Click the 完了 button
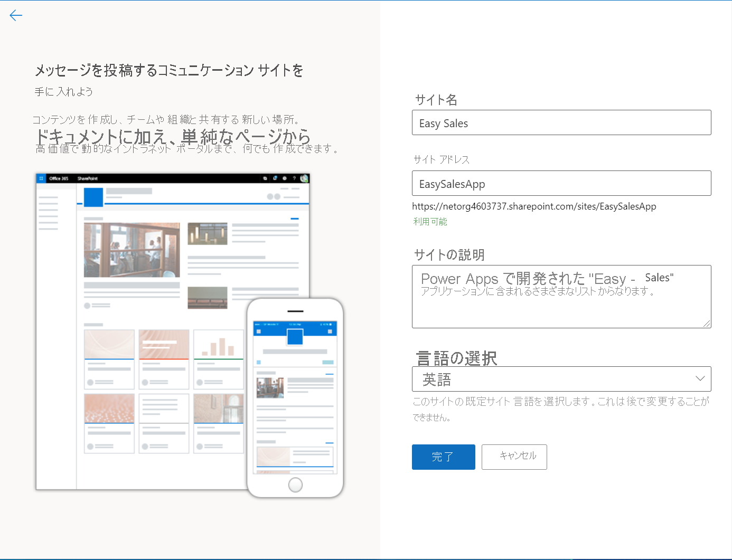732x560 pixels. coord(444,457)
